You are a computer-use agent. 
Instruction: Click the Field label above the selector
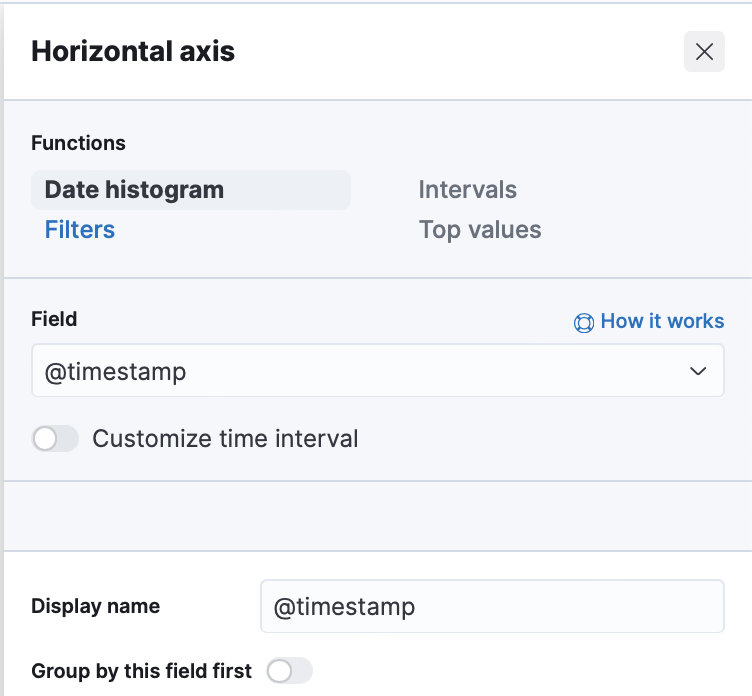coord(54,319)
